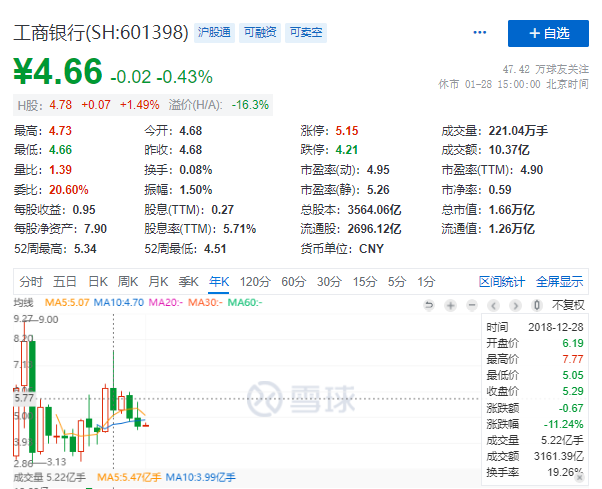Zoom out the K-line chart with minus icon

(472, 306)
